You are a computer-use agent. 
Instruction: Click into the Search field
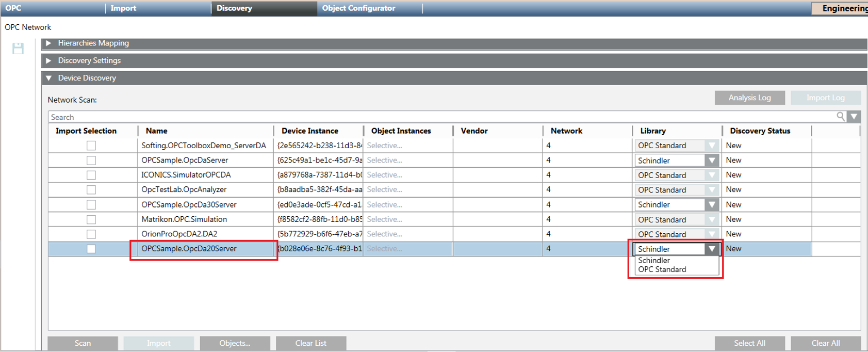tap(438, 117)
